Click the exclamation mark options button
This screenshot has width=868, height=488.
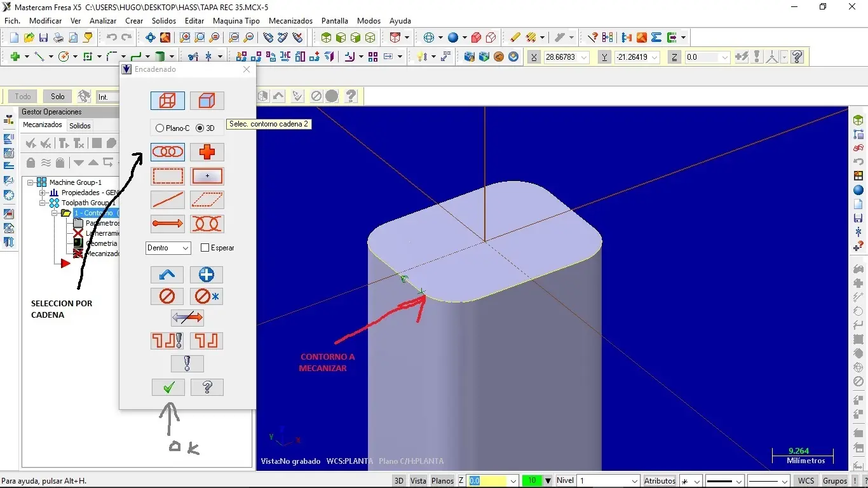click(187, 363)
